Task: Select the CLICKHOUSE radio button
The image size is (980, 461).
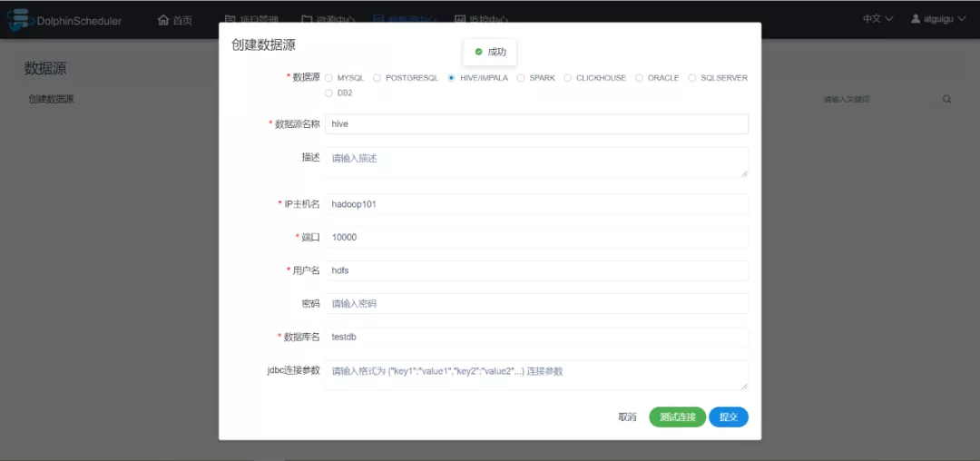Action: (567, 78)
